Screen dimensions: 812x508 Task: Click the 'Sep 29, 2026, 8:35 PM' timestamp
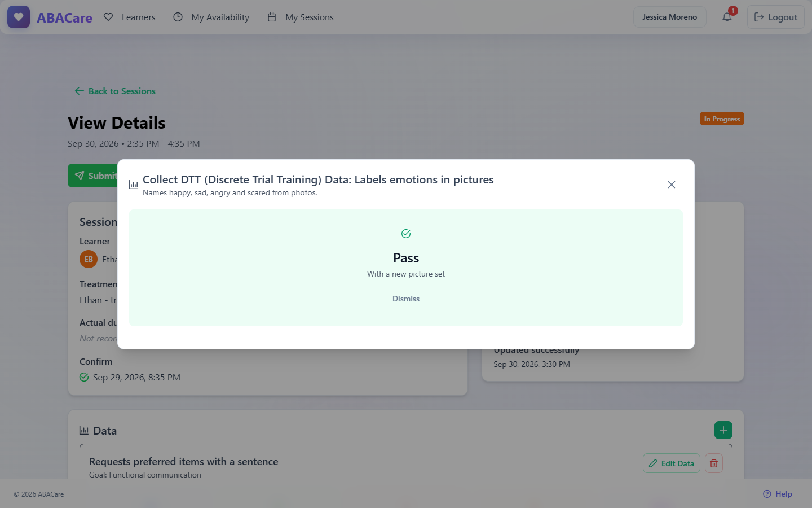(x=136, y=377)
